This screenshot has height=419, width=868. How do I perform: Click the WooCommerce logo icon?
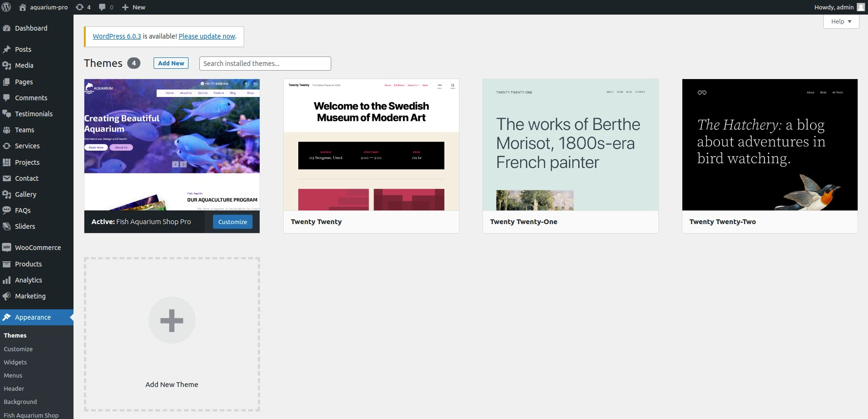click(x=7, y=248)
